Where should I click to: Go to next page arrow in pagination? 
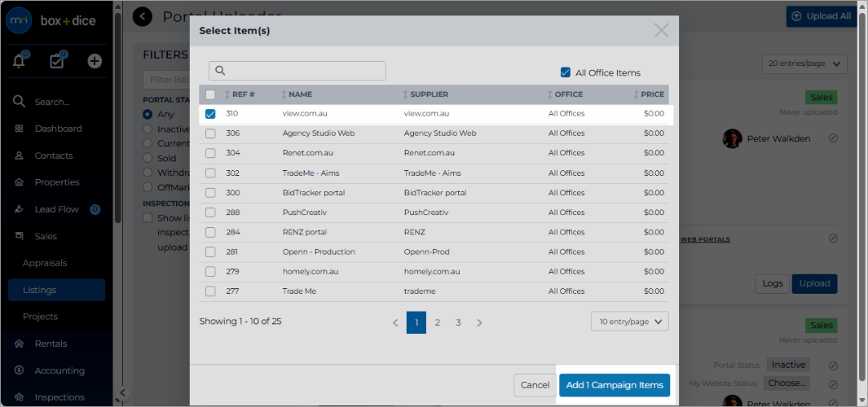[479, 323]
